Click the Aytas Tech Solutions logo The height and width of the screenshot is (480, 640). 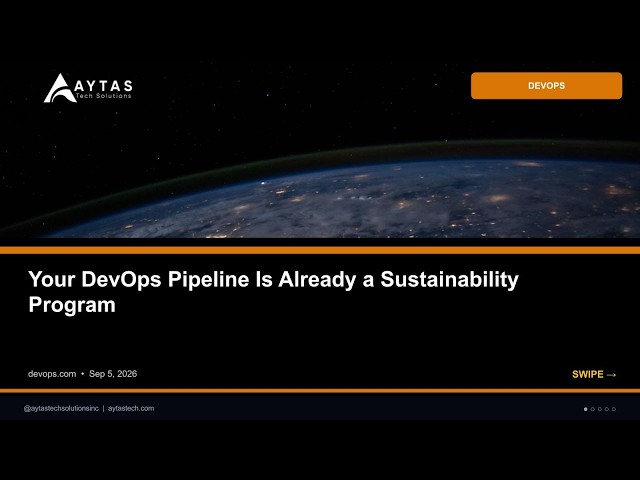click(x=88, y=88)
